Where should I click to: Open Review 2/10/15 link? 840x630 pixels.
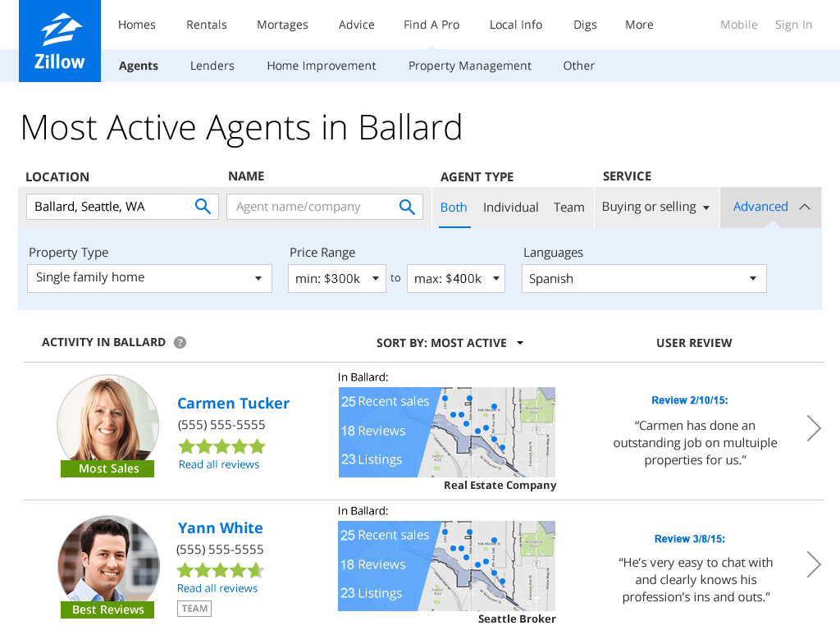(689, 400)
